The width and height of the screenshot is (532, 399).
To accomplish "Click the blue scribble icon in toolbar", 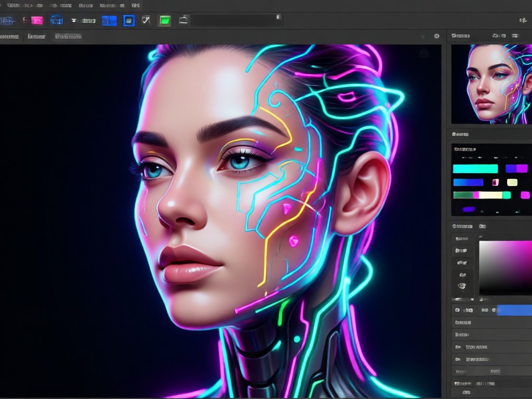I will pos(7,21).
